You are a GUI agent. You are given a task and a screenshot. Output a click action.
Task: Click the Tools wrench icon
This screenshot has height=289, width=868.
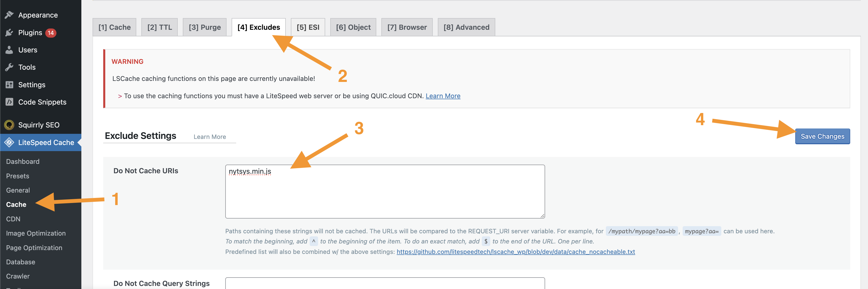click(x=9, y=67)
